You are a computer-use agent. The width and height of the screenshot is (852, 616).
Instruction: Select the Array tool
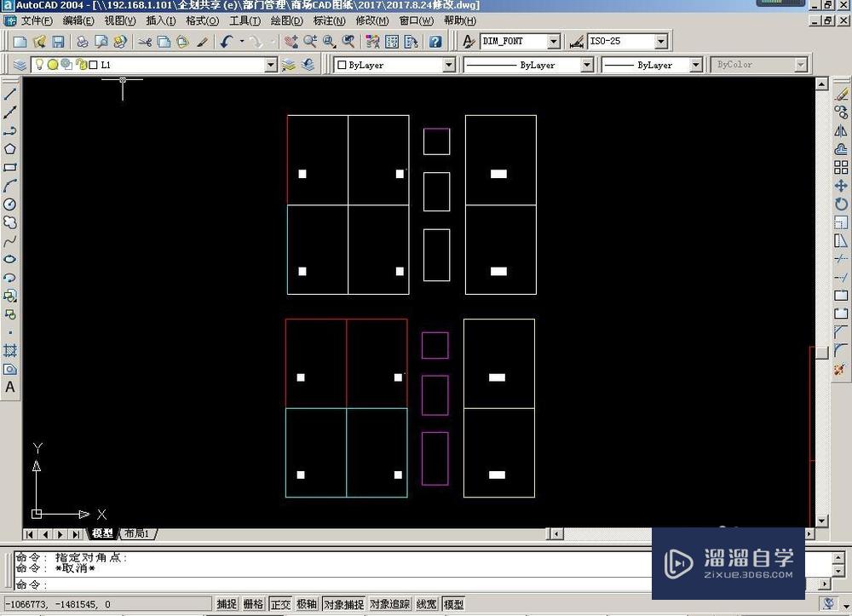pos(841,167)
